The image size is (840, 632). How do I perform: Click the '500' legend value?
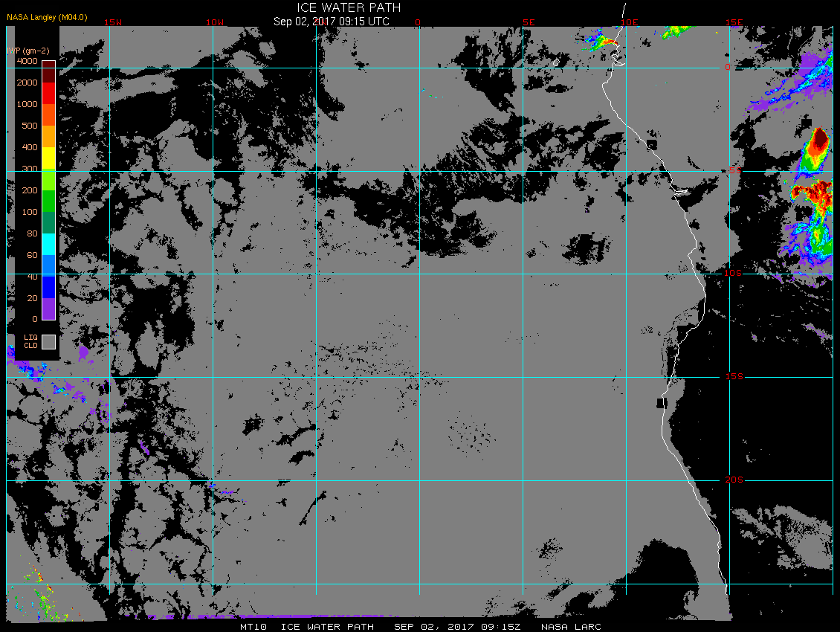click(x=30, y=126)
